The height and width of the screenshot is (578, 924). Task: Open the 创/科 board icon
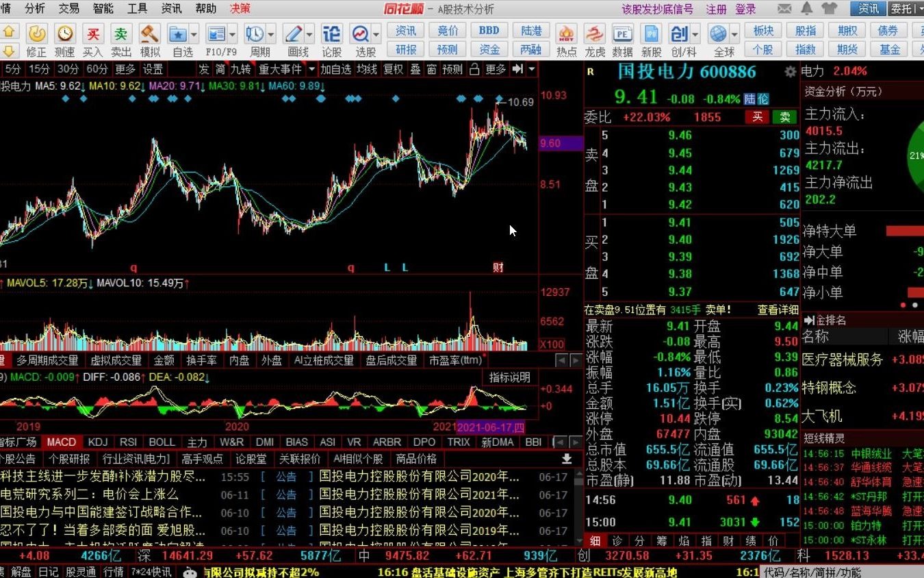(679, 34)
